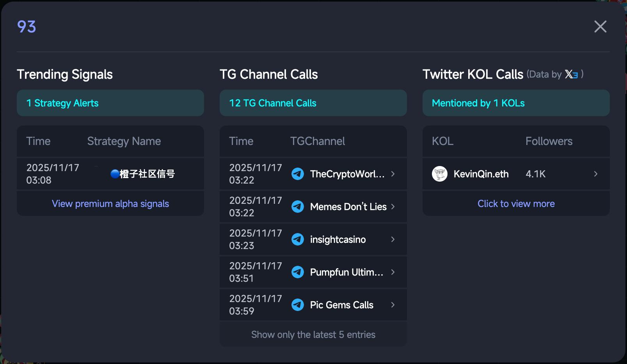Expand Pic Gems Calls row chevron
Screen dimensions: 627x364
click(393, 305)
